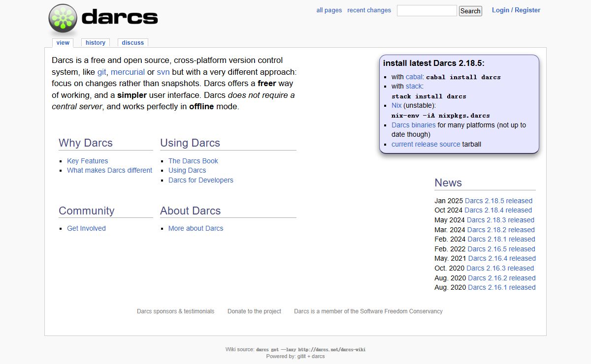Image resolution: width=591 pixels, height=364 pixels.
Task: Open Darcs 2.16.2 released news
Action: [502, 278]
